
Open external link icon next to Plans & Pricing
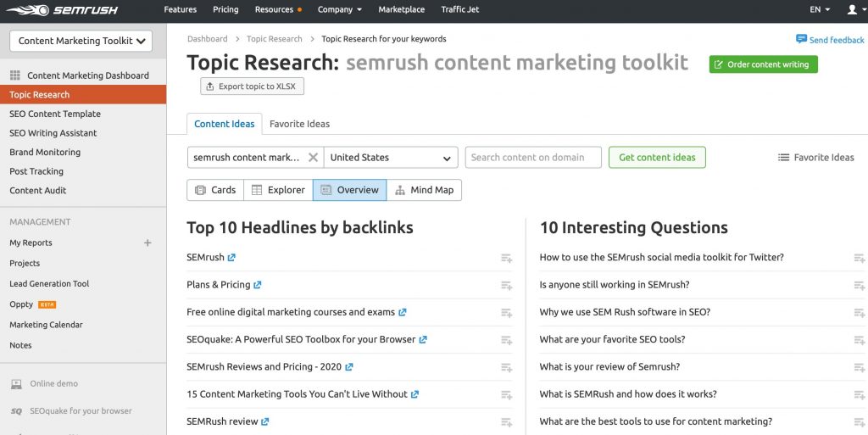[258, 285]
